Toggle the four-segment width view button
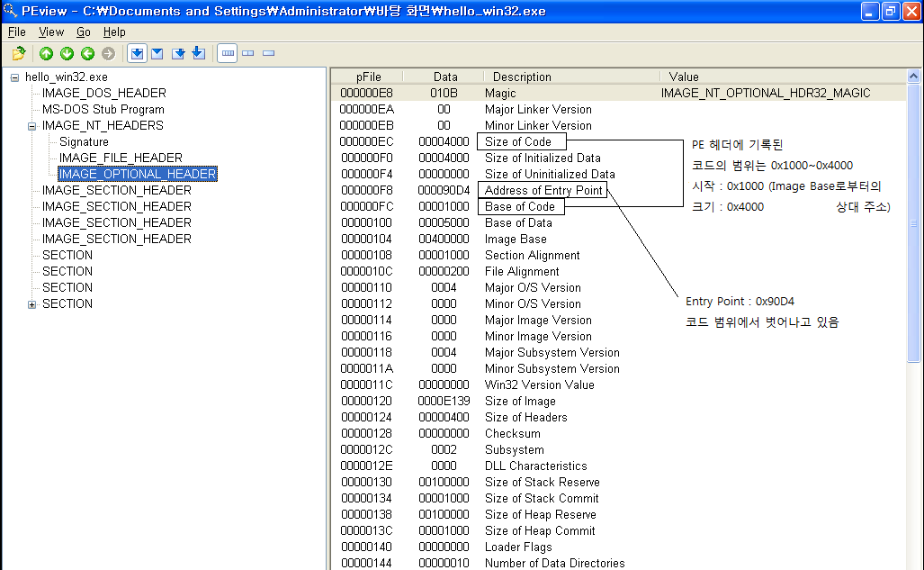 (228, 54)
